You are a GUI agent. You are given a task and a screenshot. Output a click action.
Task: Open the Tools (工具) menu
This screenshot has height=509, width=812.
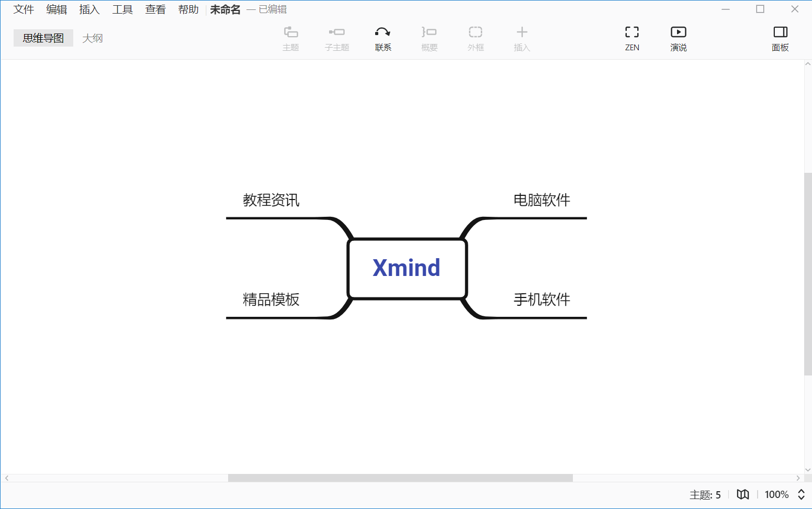coord(122,9)
